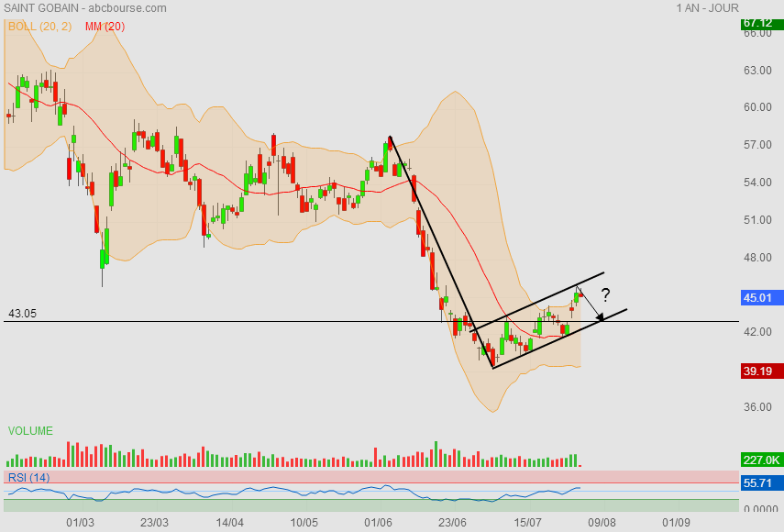Screen dimensions: 784x532
Task: Click the 51.00 price axis label
Action: [757, 219]
